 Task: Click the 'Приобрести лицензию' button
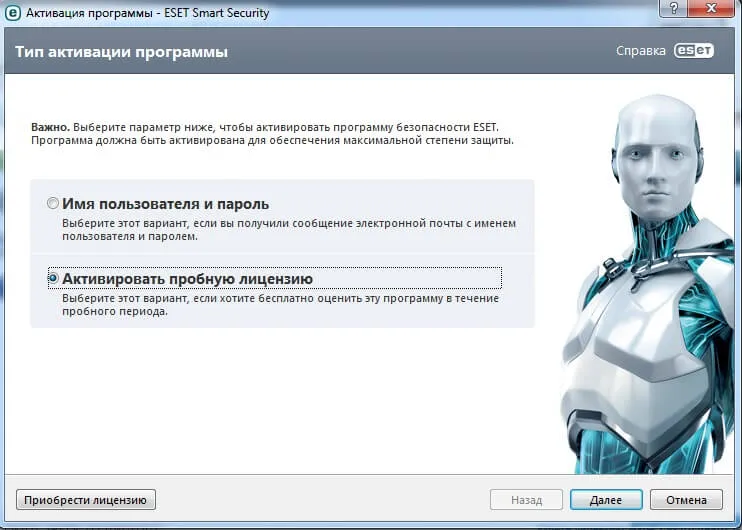point(86,500)
